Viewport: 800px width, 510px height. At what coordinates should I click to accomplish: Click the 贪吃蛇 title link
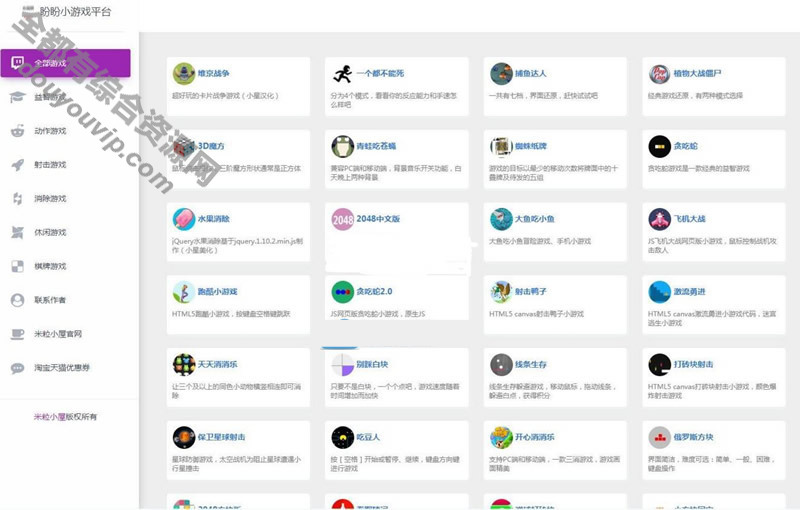coord(685,146)
